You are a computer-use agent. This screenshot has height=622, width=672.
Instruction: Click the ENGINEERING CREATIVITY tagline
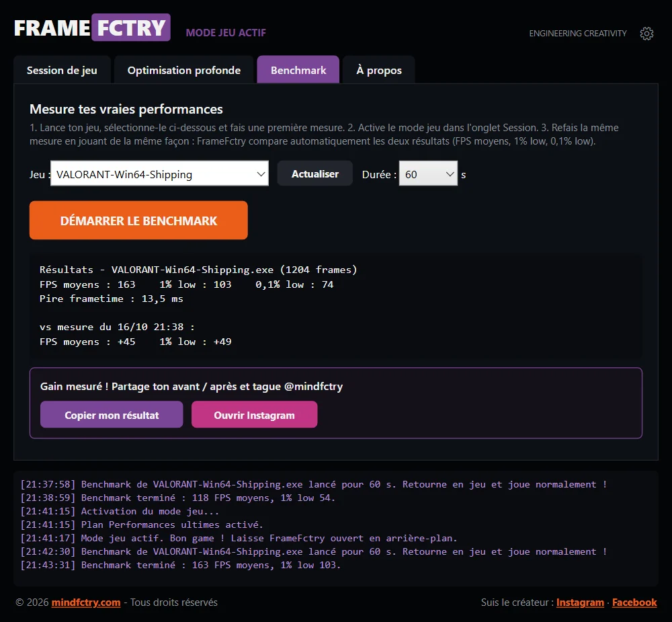click(x=578, y=34)
